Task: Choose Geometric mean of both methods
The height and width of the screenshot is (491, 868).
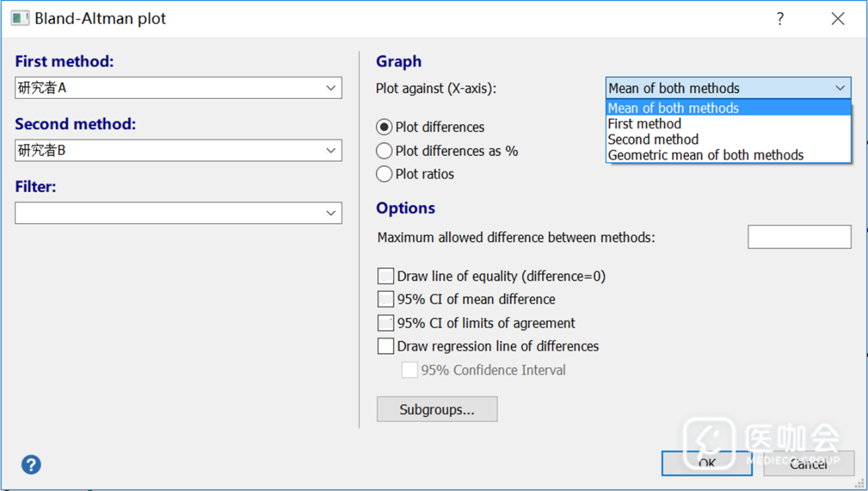Action: [x=705, y=156]
